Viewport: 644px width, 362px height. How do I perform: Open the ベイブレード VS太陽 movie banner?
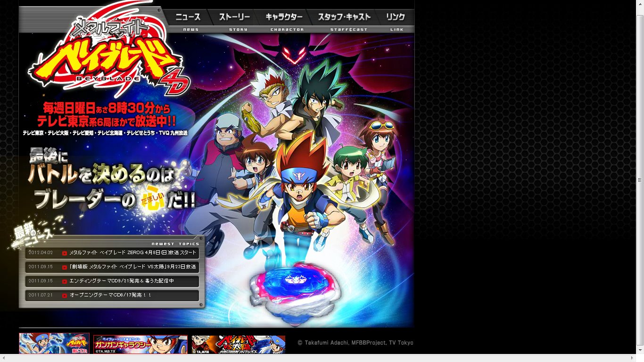point(239,345)
